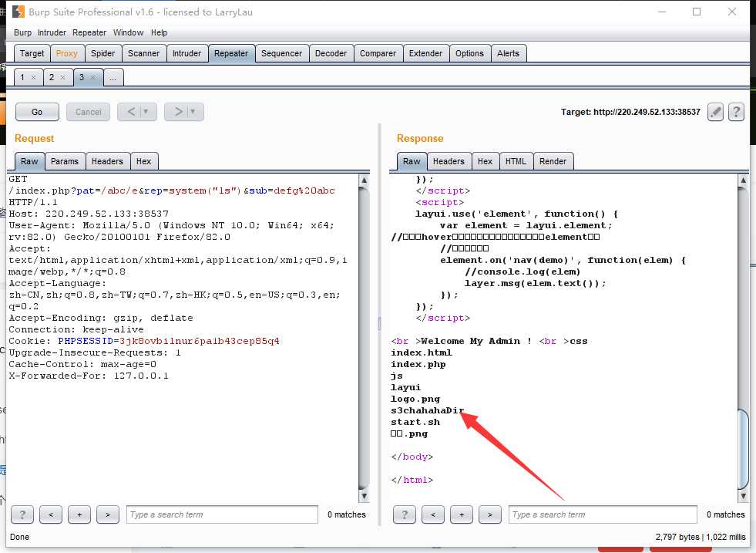
Task: Open the Help menu
Action: click(159, 32)
